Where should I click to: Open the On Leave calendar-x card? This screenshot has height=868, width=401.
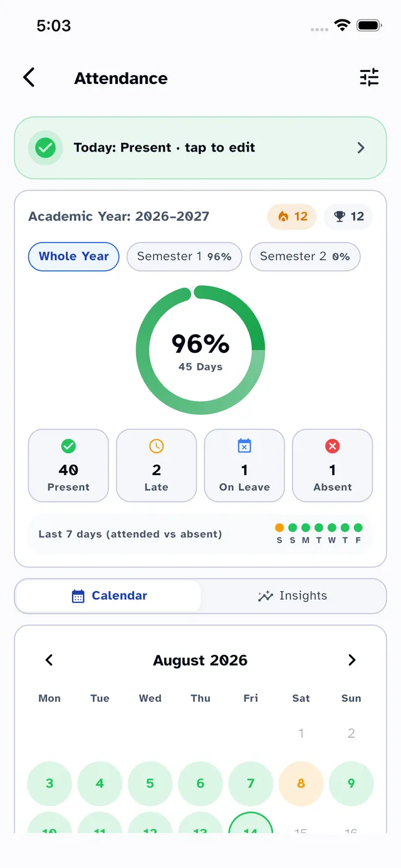click(244, 466)
